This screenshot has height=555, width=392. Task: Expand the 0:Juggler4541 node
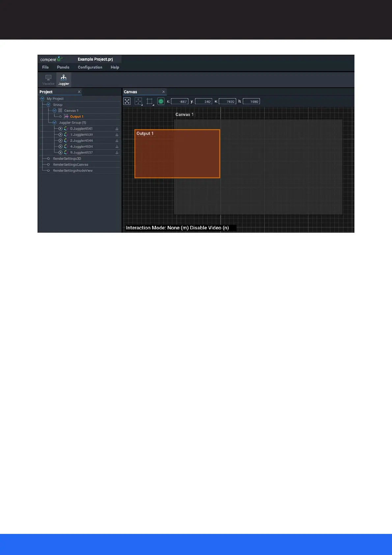click(x=60, y=129)
